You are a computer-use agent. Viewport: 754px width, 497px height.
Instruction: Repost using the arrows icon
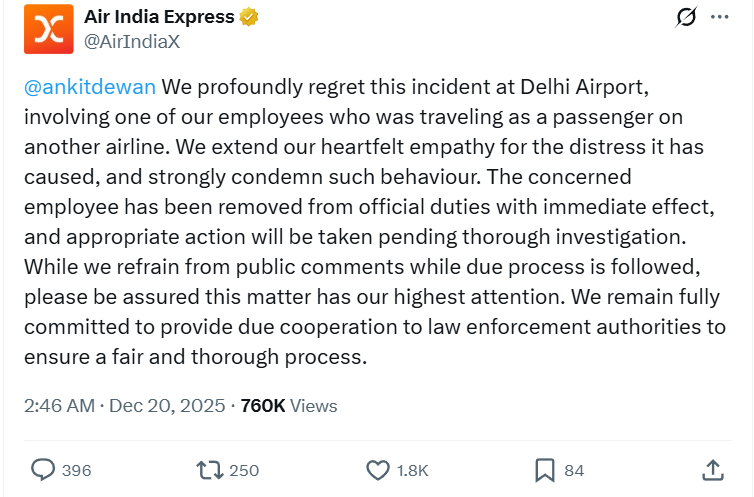pos(209,469)
